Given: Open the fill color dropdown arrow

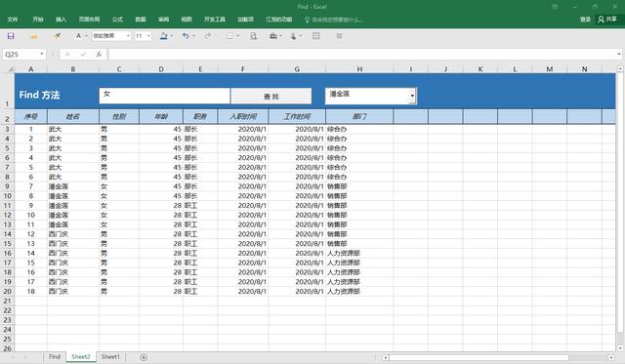Looking at the screenshot, I should click(172, 36).
